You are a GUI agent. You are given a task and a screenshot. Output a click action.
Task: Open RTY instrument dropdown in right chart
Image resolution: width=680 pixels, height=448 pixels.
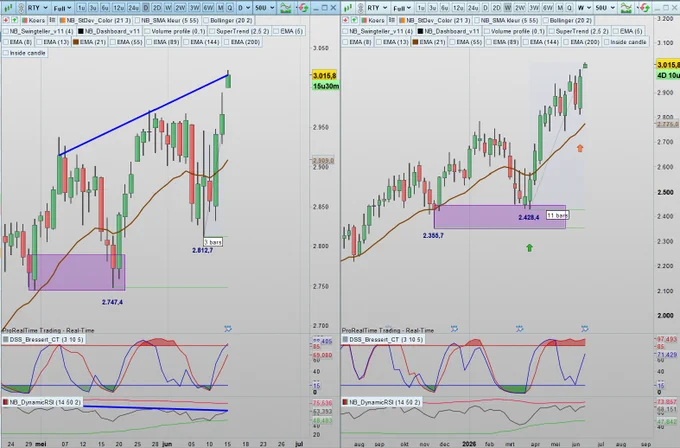click(x=377, y=8)
